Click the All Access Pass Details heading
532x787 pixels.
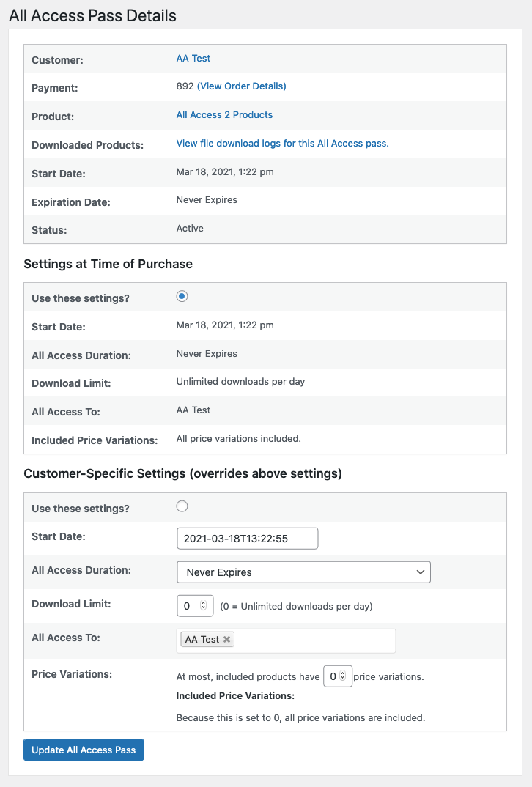[92, 15]
